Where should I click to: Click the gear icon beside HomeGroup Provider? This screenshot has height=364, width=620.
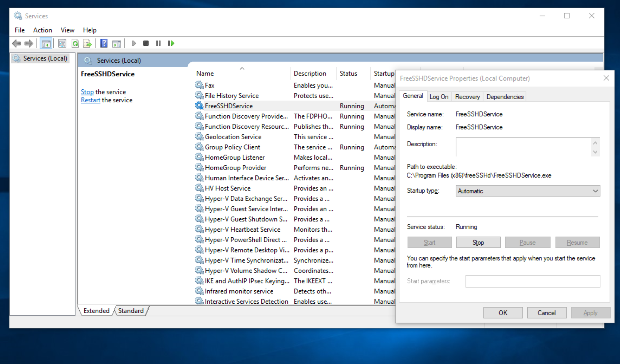(x=199, y=167)
